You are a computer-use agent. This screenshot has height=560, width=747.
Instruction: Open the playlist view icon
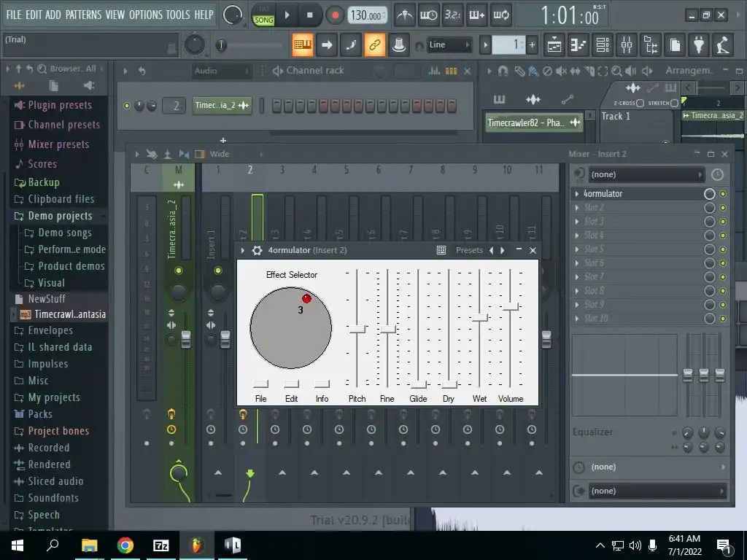point(554,45)
